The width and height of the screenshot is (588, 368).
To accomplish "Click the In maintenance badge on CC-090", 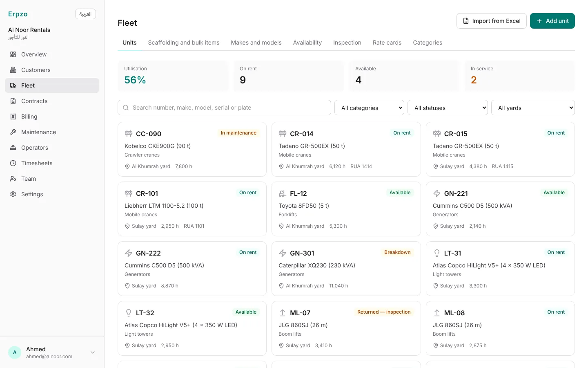I will [x=238, y=133].
